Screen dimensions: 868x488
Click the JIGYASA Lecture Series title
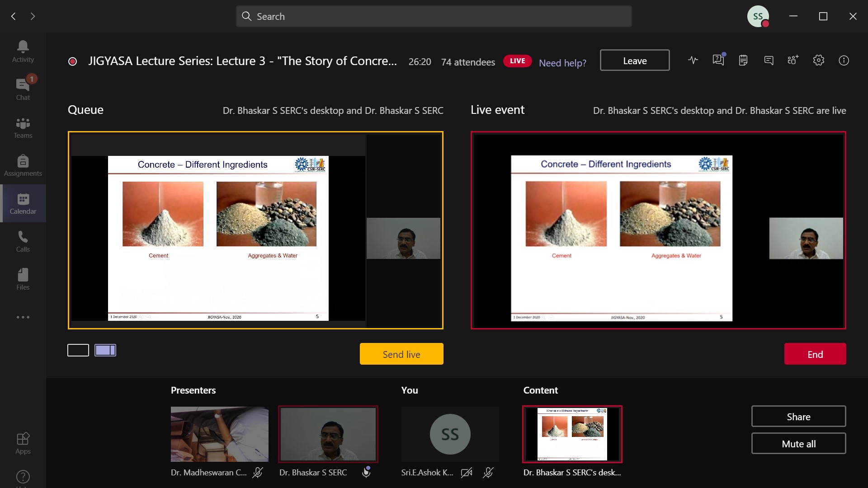tap(242, 61)
